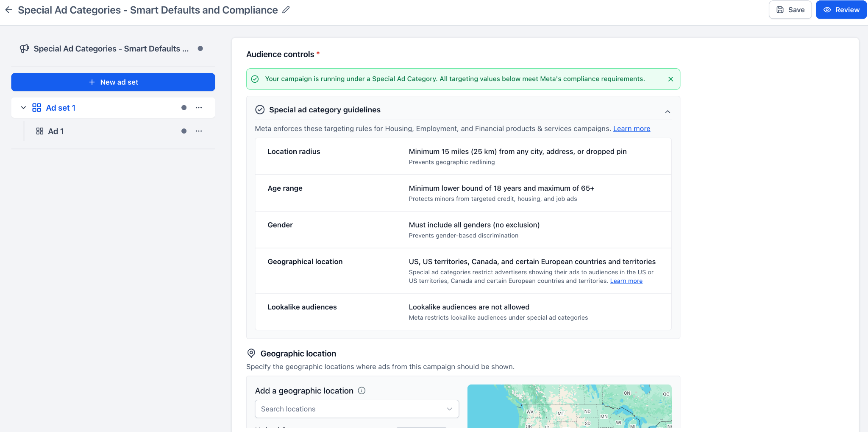Open the Search locations dropdown
This screenshot has height=432, width=868.
(x=357, y=409)
